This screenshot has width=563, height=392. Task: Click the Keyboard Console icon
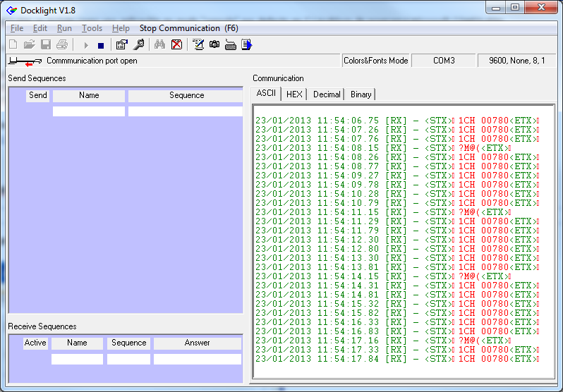click(x=231, y=45)
